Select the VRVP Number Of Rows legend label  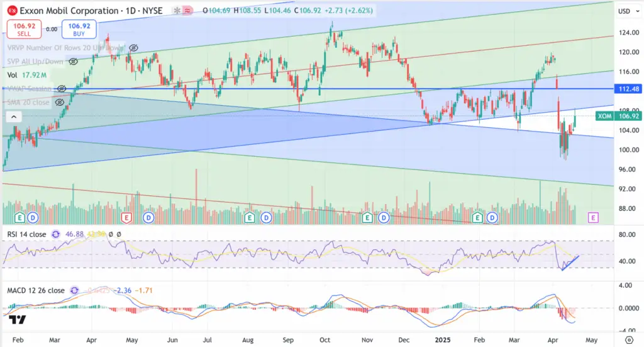pos(65,48)
